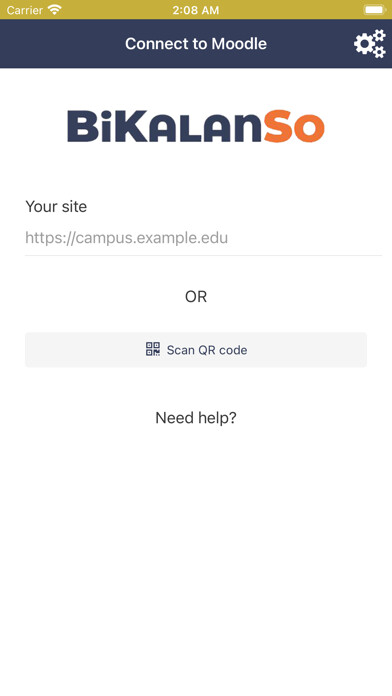Open the "Need help?" link
Screen dimensions: 392x696
(x=196, y=418)
